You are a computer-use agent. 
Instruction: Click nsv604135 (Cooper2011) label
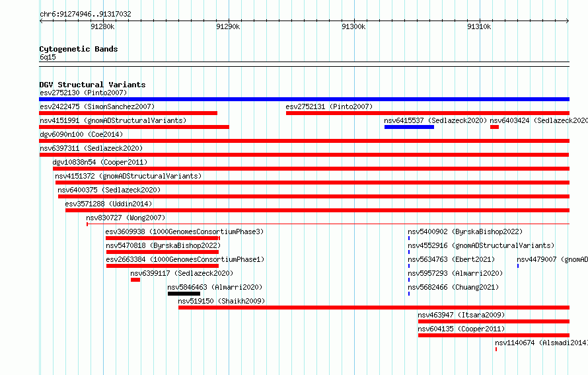(461, 329)
